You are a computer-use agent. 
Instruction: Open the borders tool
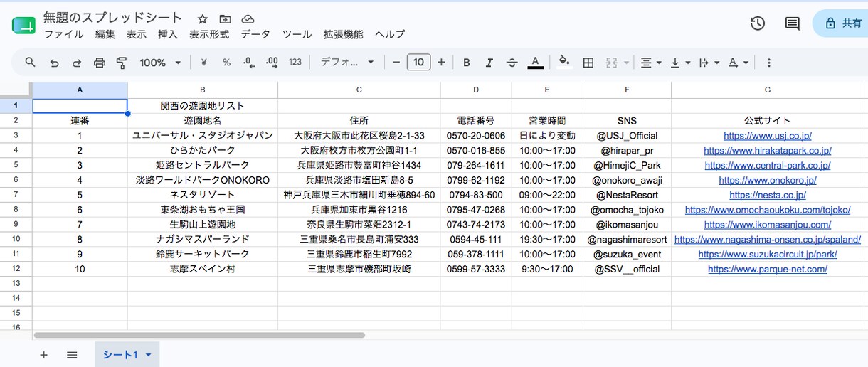click(588, 63)
